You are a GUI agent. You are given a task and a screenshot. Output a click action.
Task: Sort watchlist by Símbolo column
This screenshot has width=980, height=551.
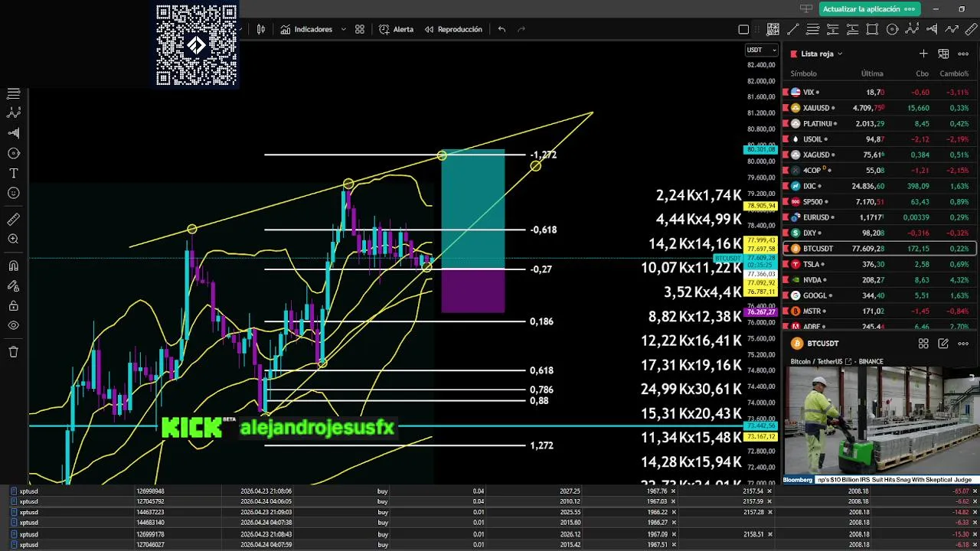point(803,73)
